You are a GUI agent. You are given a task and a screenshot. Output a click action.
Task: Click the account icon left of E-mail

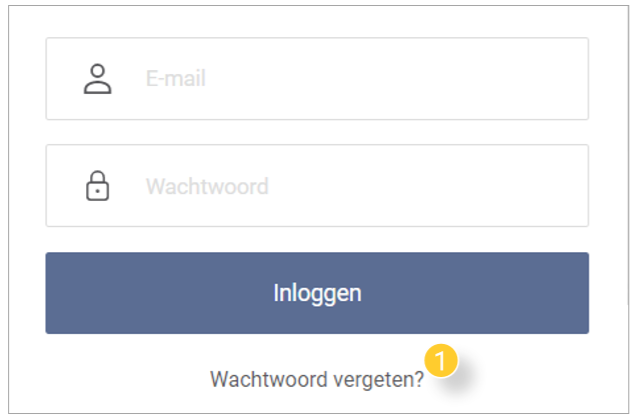pyautogui.click(x=98, y=79)
